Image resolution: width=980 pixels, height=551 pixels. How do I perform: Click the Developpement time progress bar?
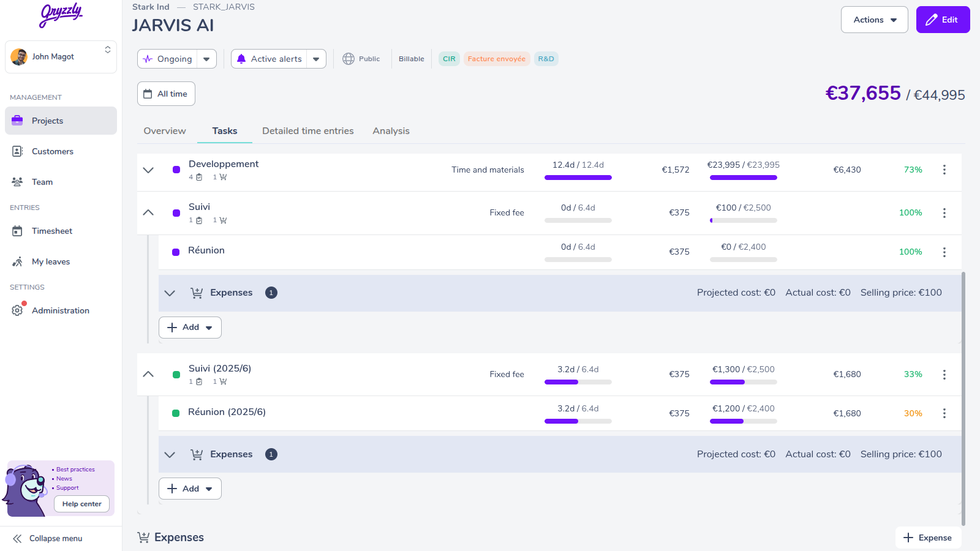click(x=578, y=178)
